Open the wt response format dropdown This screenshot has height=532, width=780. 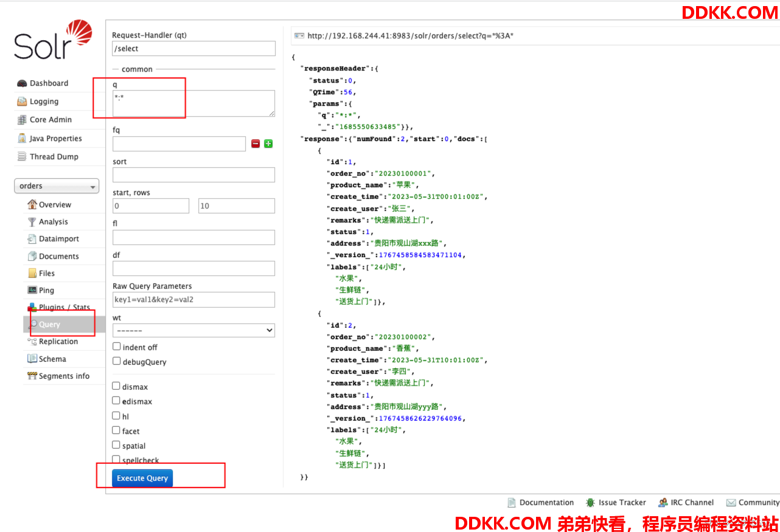193,330
